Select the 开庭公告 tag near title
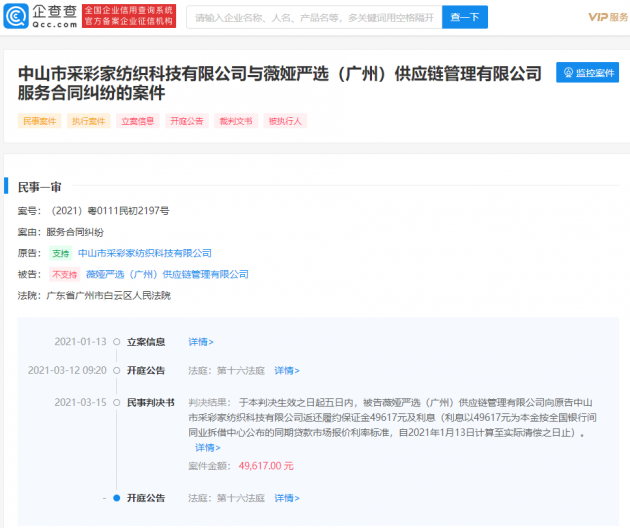 187,121
